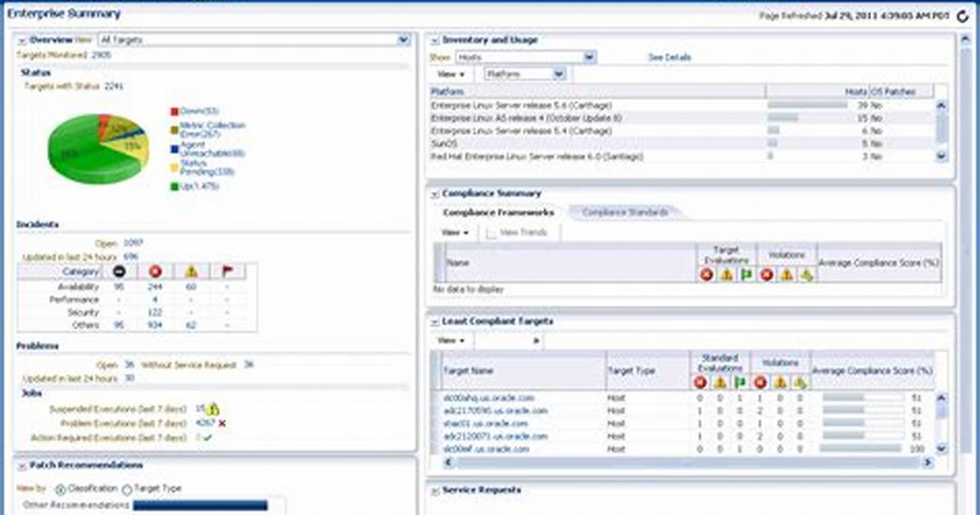Select the Target Type radio button
Viewport: 980px width, 515px height.
pos(127,490)
